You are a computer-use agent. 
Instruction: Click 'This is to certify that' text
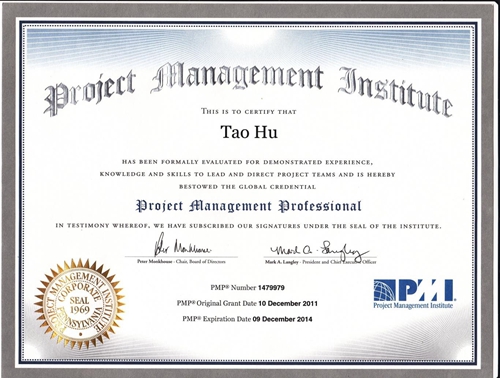click(249, 111)
